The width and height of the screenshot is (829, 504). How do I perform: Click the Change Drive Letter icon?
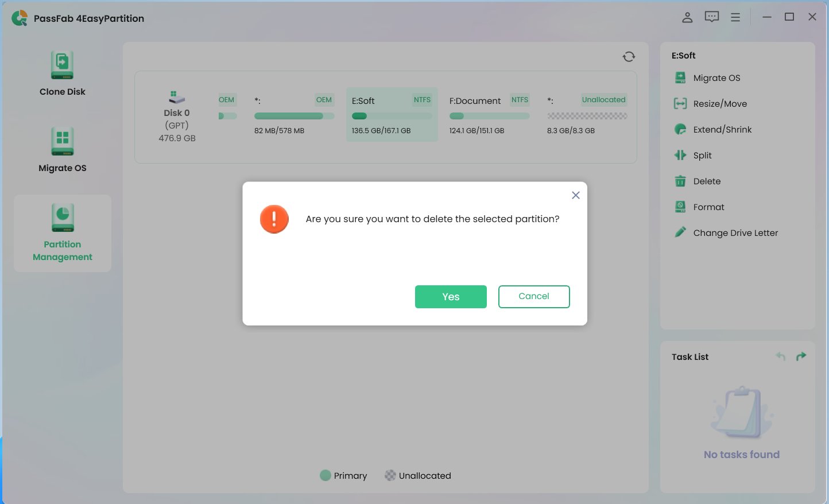point(680,232)
